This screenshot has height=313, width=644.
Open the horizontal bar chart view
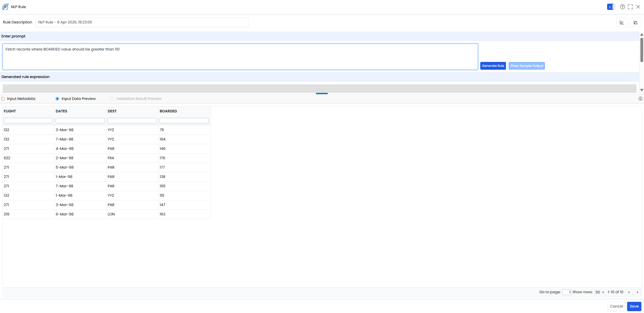coord(622,22)
